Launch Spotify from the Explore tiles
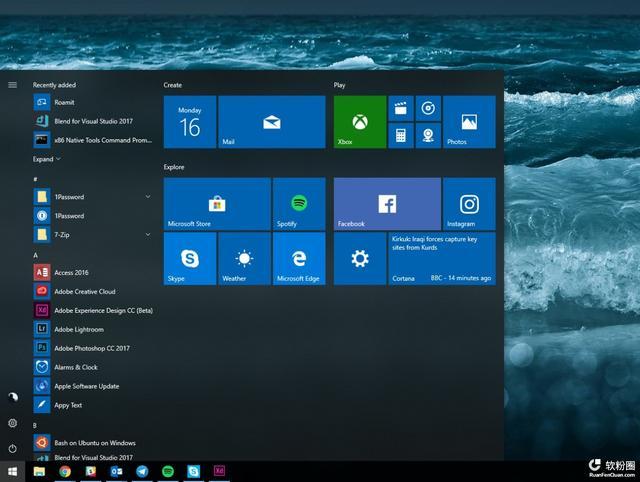 coord(299,204)
